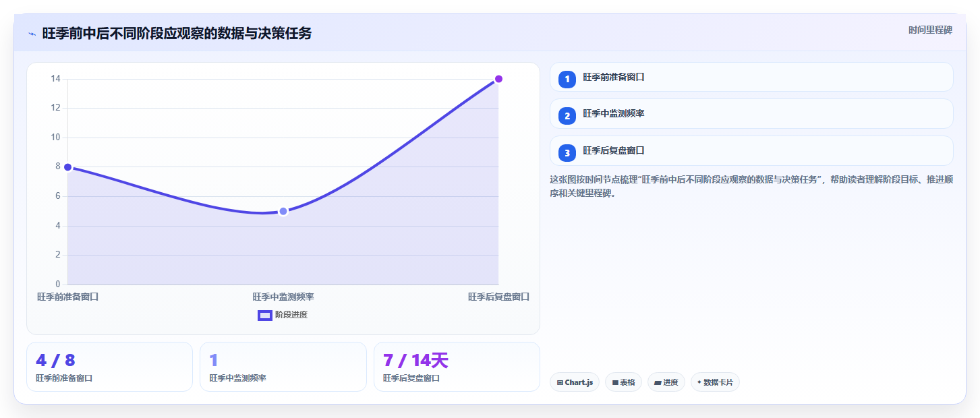Screen dimensions: 980x418
Task: Click x-axis label 旺季中监测频率
Action: pos(283,297)
